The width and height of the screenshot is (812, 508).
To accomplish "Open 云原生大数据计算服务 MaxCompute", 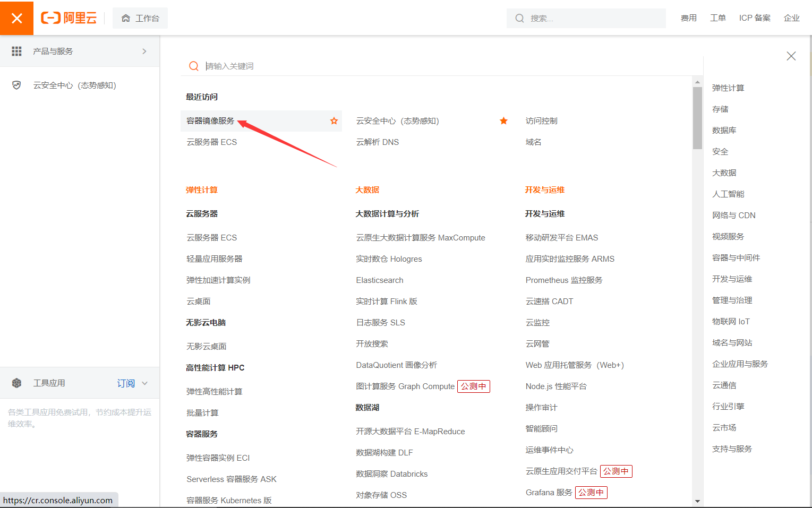I will [420, 238].
